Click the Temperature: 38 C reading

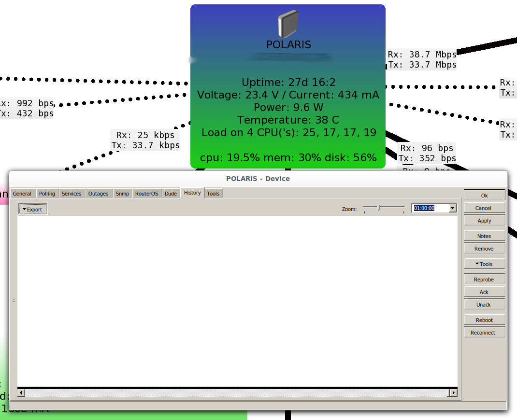point(288,120)
